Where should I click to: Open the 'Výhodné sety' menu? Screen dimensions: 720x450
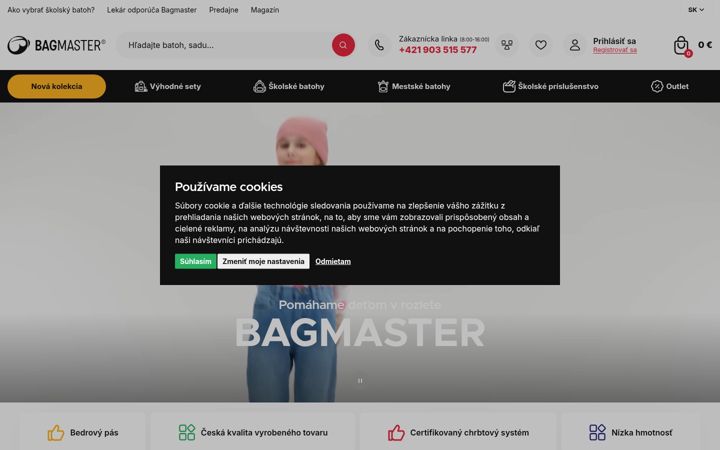[x=168, y=86]
